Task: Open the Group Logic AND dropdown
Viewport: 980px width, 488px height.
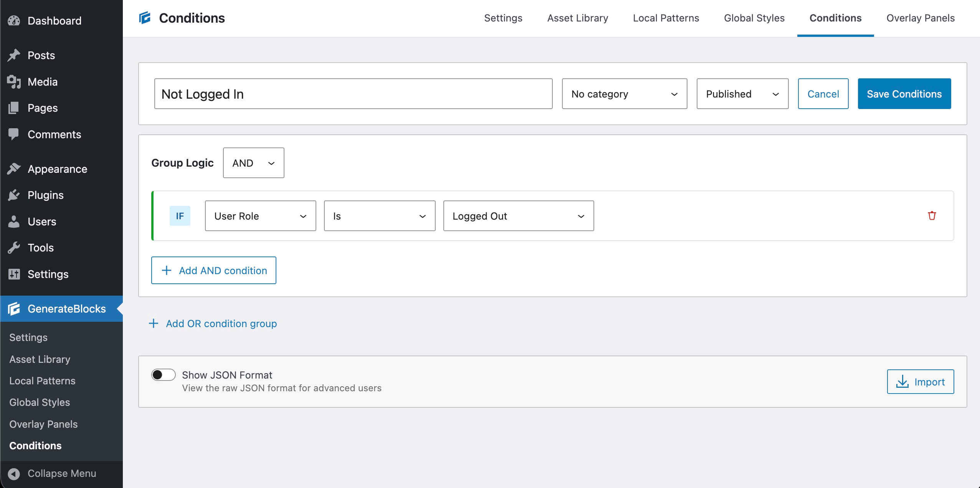Action: [x=253, y=163]
